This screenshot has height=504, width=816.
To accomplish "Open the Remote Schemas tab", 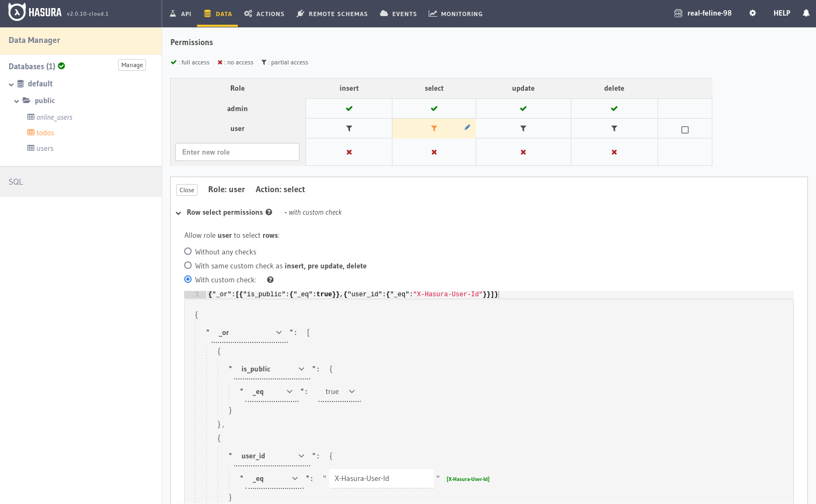I will point(332,14).
